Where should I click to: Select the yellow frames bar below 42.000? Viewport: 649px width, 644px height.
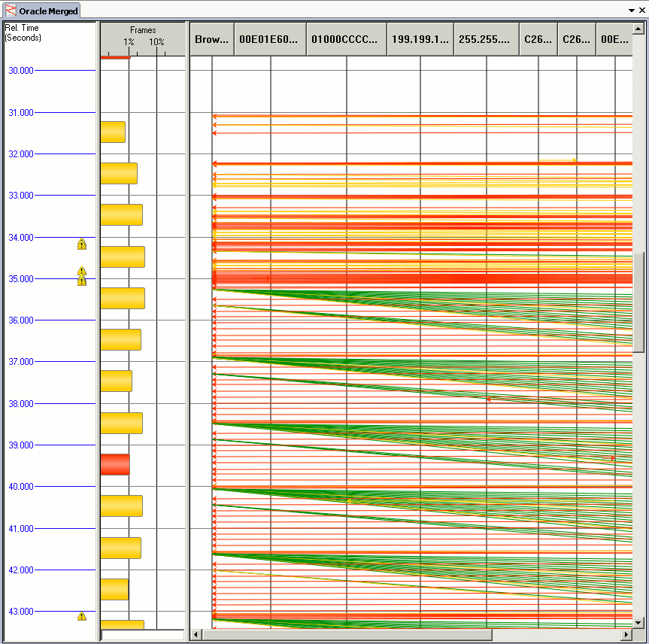tap(114, 589)
